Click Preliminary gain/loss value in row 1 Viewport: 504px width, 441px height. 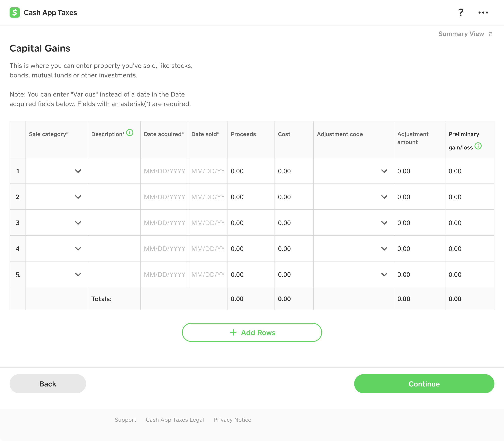point(455,171)
